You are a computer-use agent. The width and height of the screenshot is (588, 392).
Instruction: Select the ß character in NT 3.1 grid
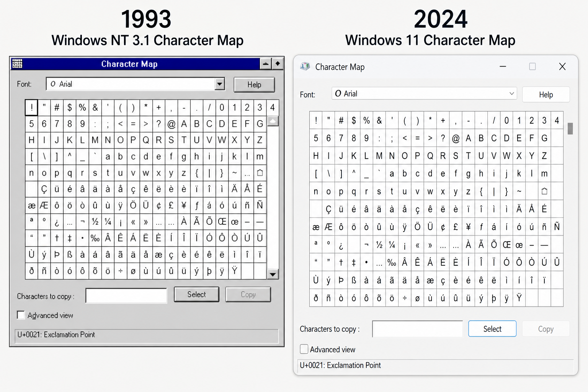(70, 255)
